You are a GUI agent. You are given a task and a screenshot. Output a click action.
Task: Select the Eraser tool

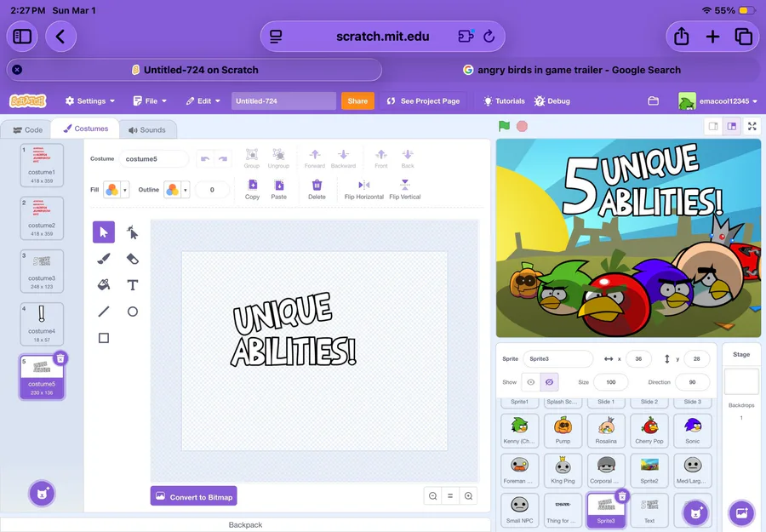[133, 259]
